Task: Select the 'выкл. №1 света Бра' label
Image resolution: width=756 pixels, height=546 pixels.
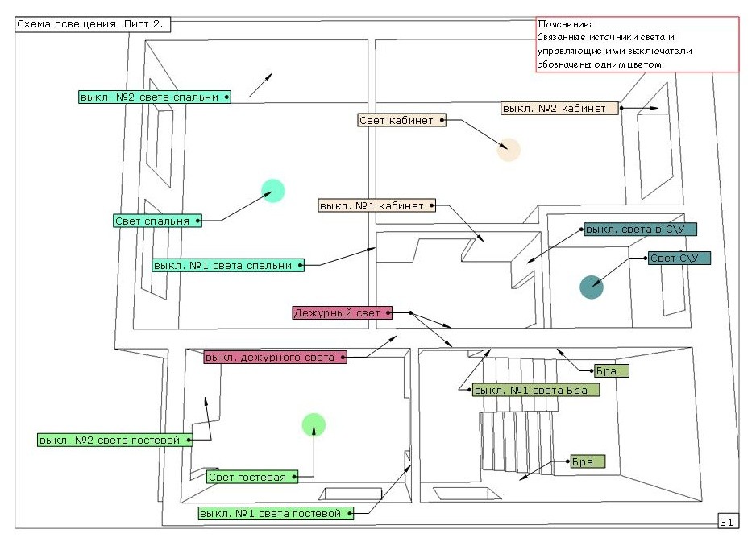Action: click(536, 390)
